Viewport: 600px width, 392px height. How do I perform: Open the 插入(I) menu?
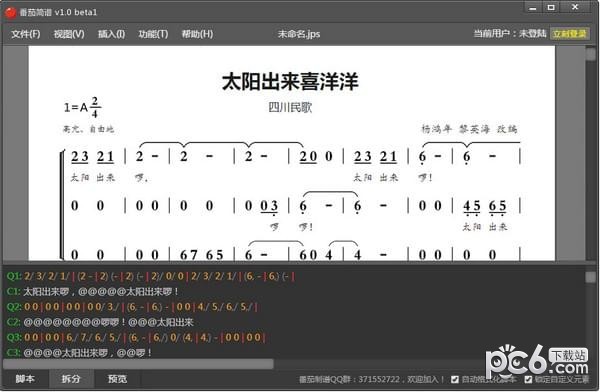pyautogui.click(x=111, y=34)
